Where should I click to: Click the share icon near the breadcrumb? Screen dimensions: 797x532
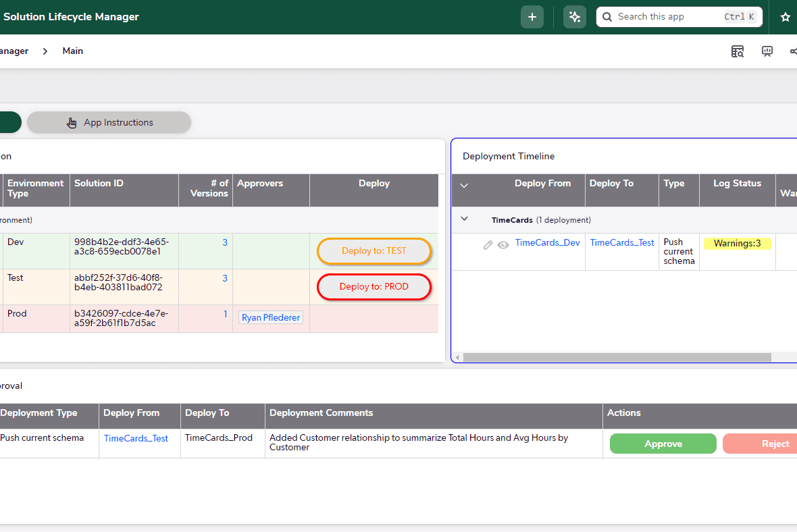(794, 51)
